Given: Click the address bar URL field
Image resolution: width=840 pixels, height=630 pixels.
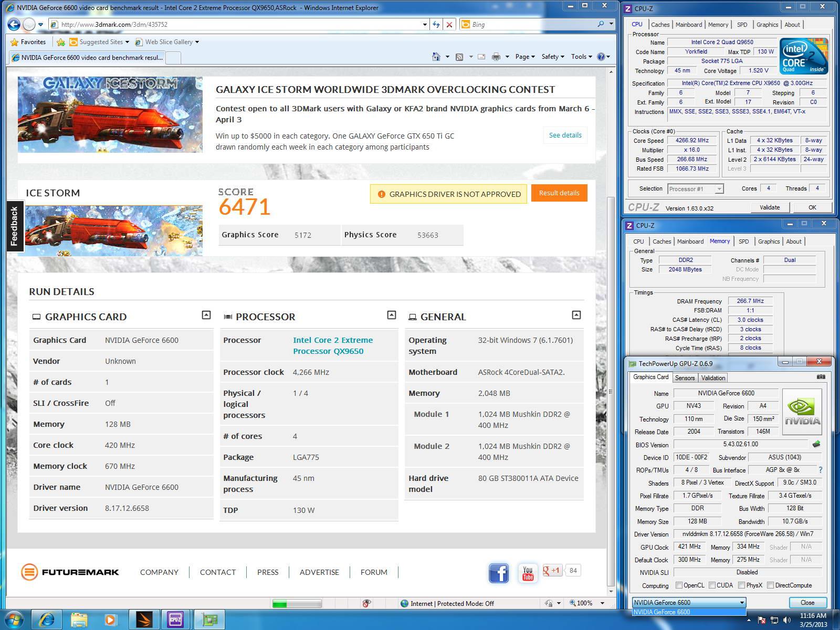Looking at the screenshot, I should pos(239,24).
